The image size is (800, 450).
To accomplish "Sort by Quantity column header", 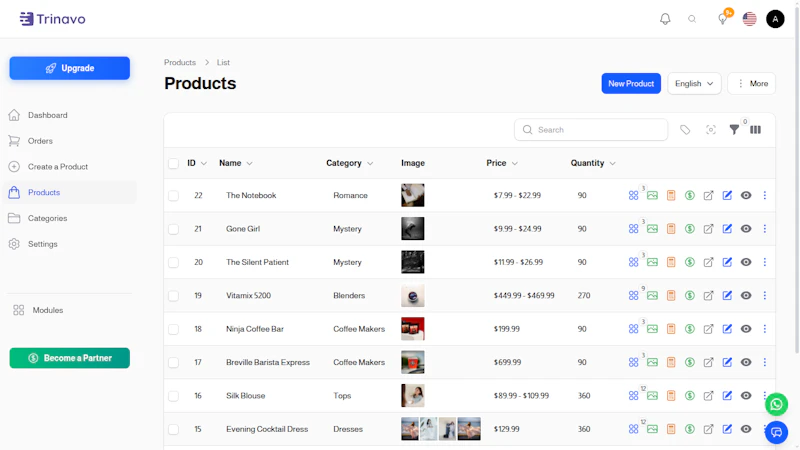I will [x=593, y=163].
